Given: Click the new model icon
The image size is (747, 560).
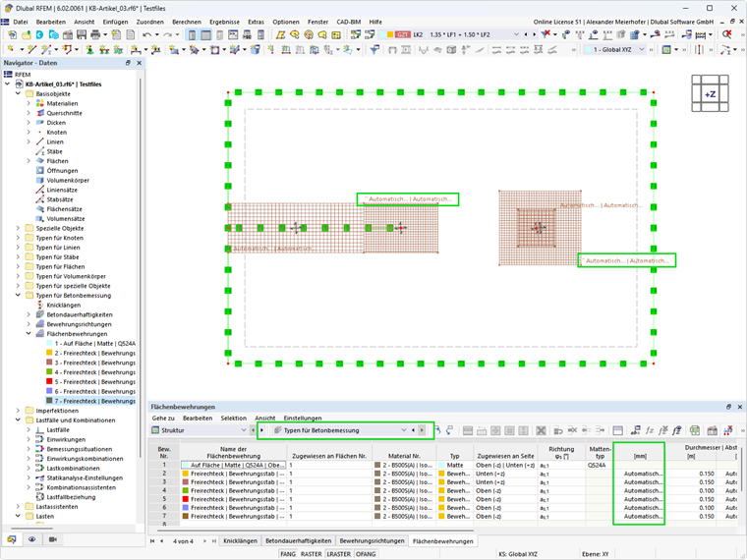Looking at the screenshot, I should click(x=13, y=34).
